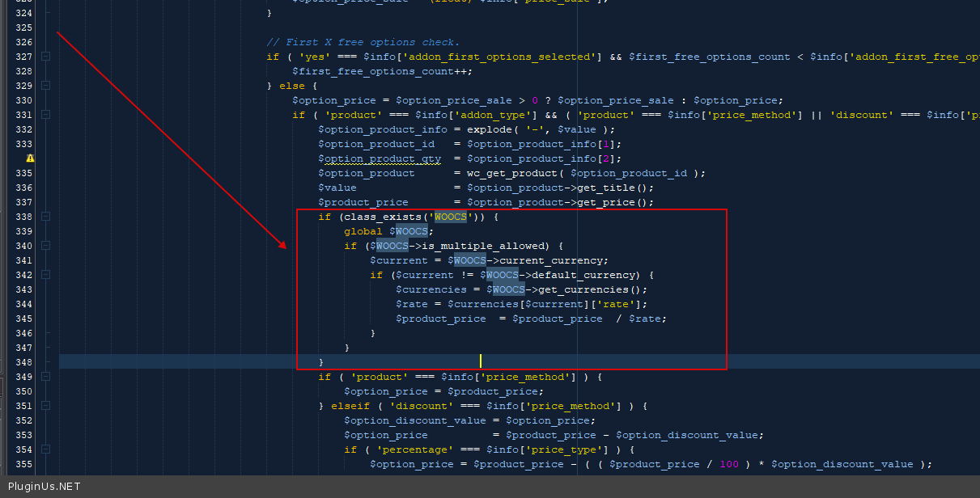Fold the is_multiple_allowed block at line 340
Viewport: 980px width, 498px height.
click(46, 246)
